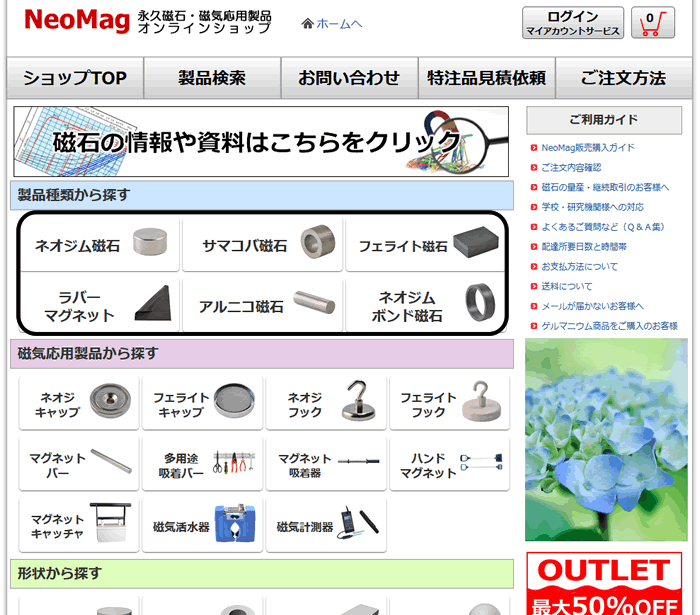
Task: Open the お問い合わせ menu item
Action: point(349,78)
